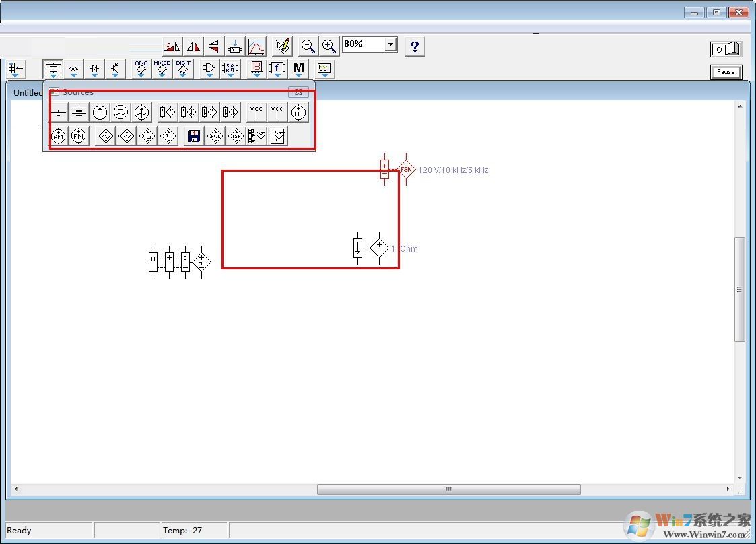The width and height of the screenshot is (756, 544).
Task: Click the horizontal flip mirror icon
Action: pos(193,46)
